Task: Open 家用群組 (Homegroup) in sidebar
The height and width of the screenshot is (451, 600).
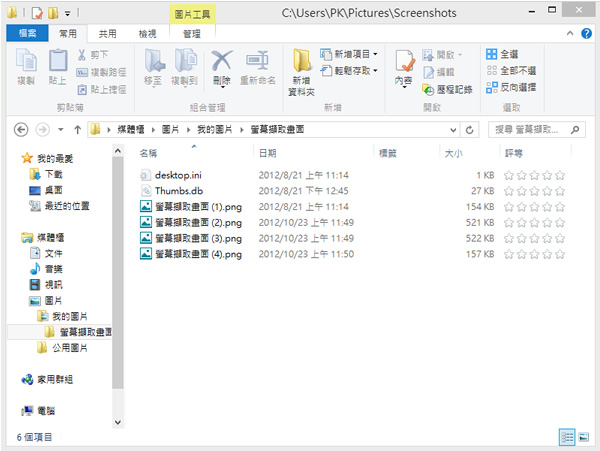Action: click(x=47, y=379)
